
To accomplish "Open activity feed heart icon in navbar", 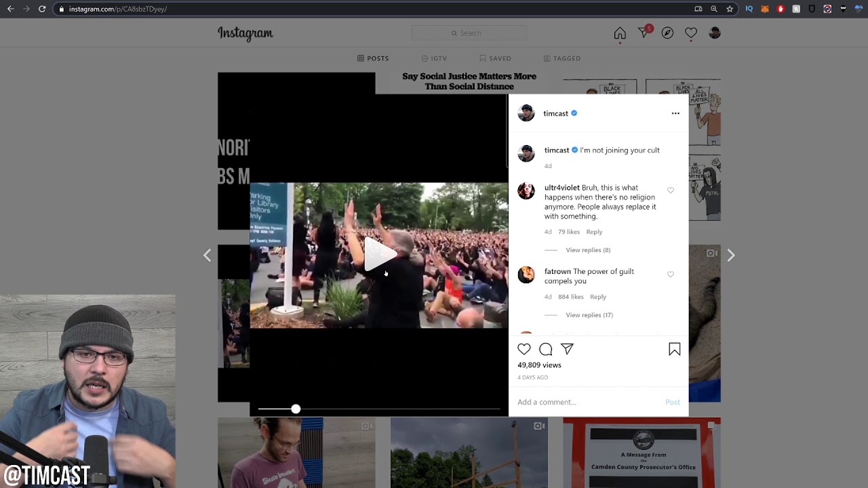I will coord(691,33).
